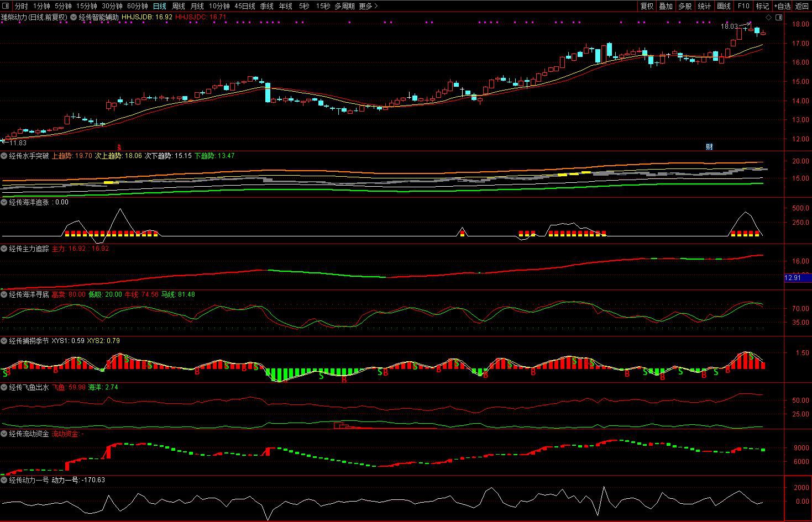This screenshot has height=522, width=812.
Task: Switch to 分时 intraday view
Action: click(21, 6)
